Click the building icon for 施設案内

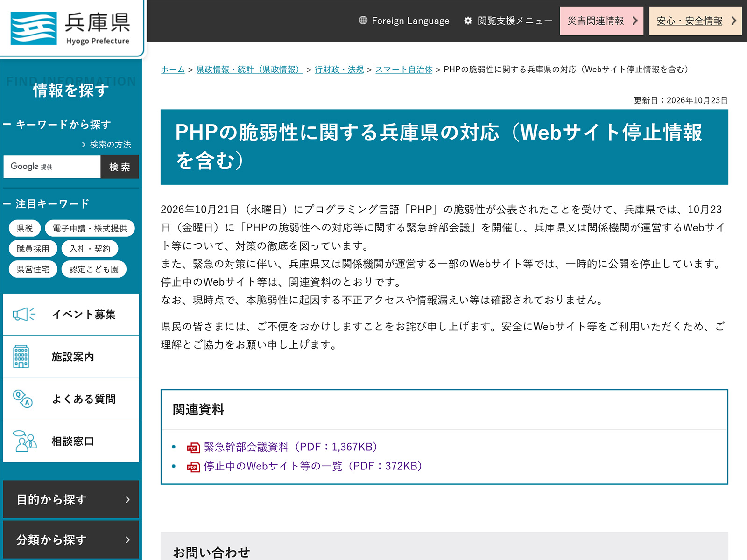[21, 357]
